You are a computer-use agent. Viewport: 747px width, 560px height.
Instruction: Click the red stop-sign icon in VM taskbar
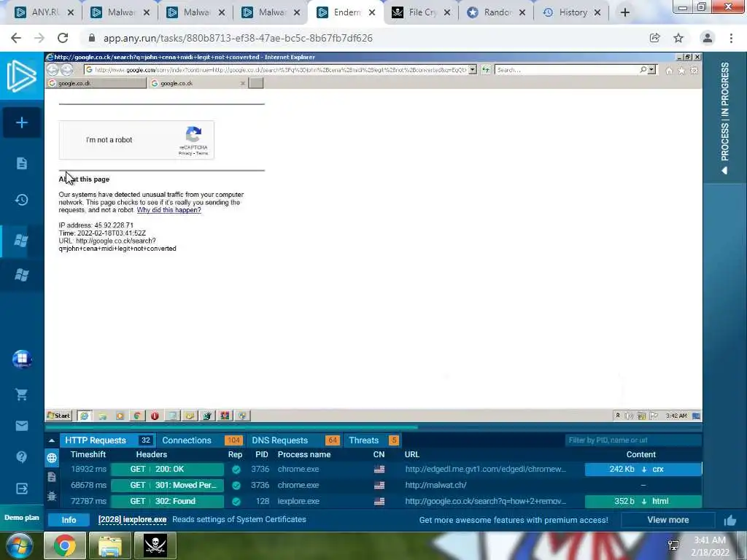155,416
